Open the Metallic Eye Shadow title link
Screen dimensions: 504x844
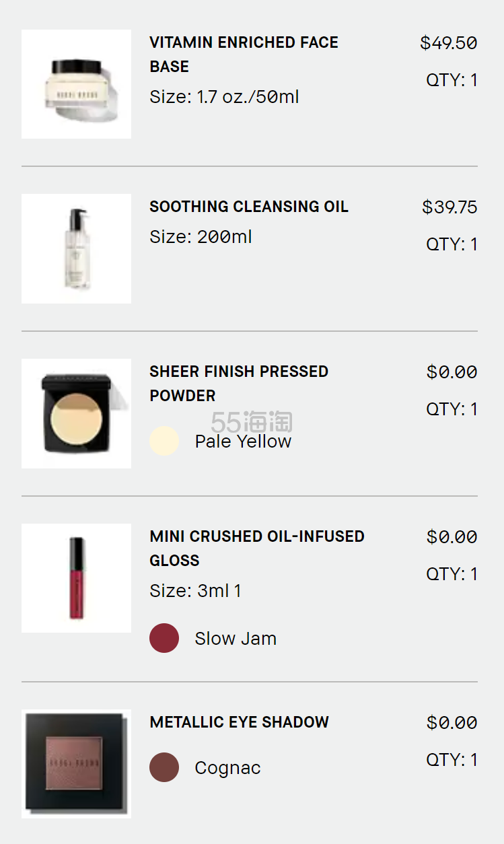coord(239,722)
